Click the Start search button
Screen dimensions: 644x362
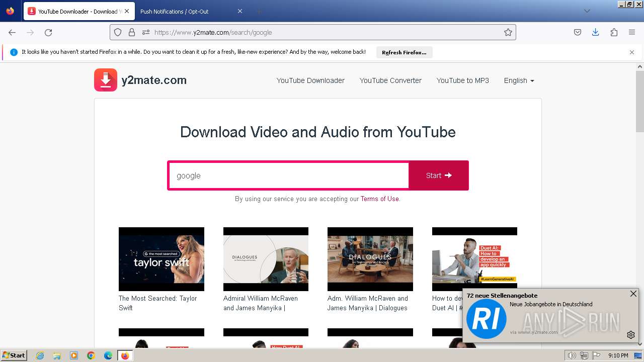click(439, 175)
